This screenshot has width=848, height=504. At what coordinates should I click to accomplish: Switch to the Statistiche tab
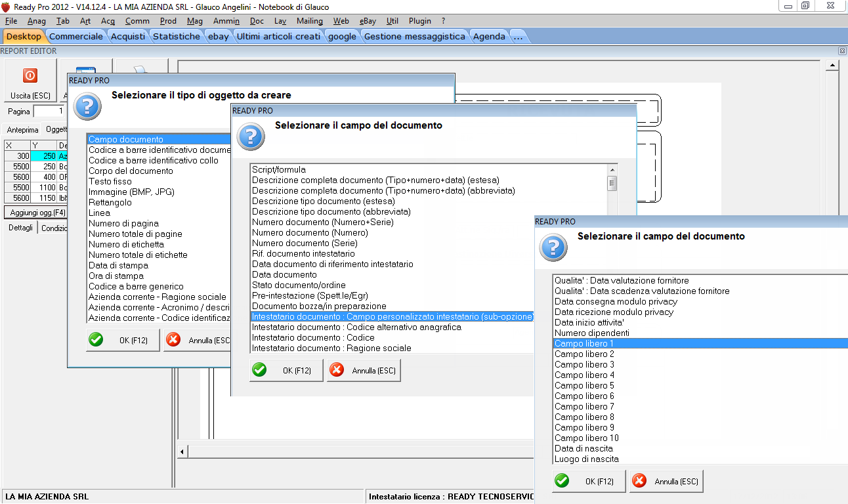177,36
